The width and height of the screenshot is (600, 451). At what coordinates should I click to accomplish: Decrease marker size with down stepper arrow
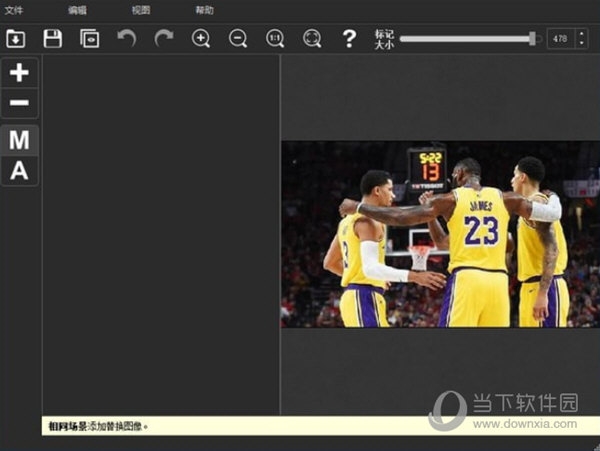coord(582,44)
